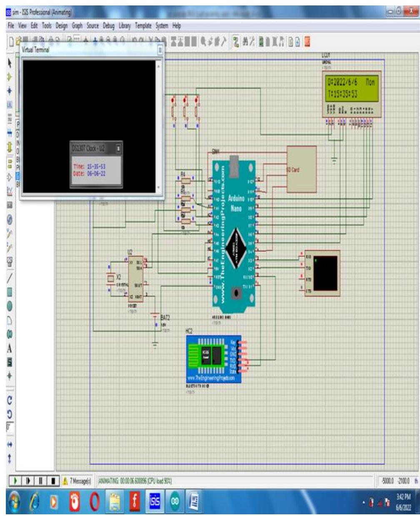Start the simulation with Play button

click(16, 481)
